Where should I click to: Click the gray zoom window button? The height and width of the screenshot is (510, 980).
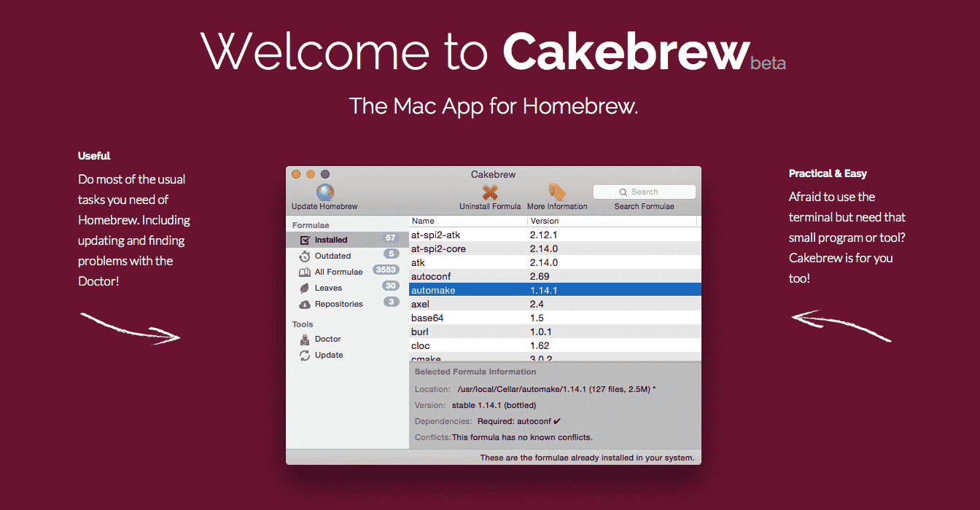(325, 174)
